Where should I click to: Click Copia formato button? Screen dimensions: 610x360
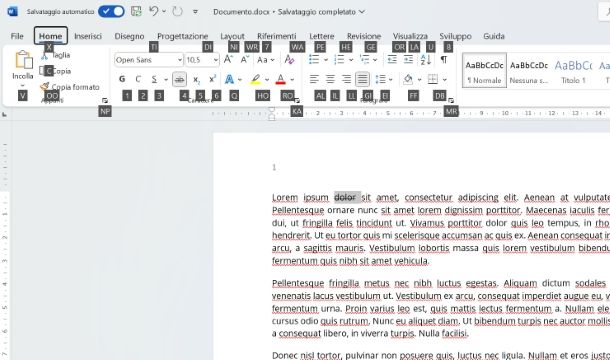70,87
